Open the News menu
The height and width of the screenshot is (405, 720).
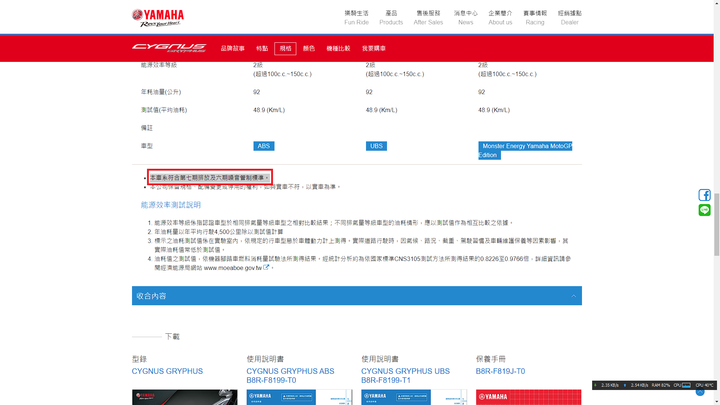point(465,17)
